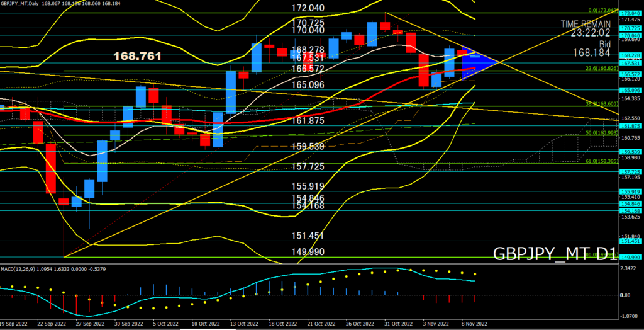Screen dimensions: 644x330
Task: Click the large white 157.725 level label
Action: tap(308, 167)
